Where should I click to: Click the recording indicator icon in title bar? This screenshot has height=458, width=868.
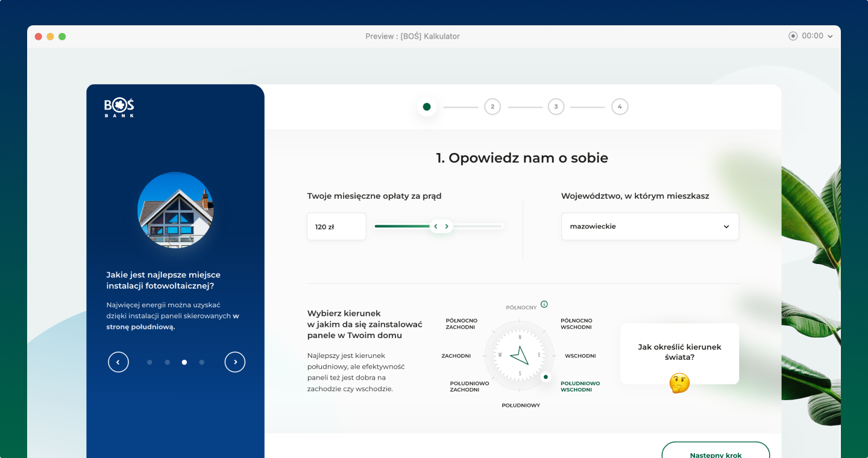click(793, 36)
